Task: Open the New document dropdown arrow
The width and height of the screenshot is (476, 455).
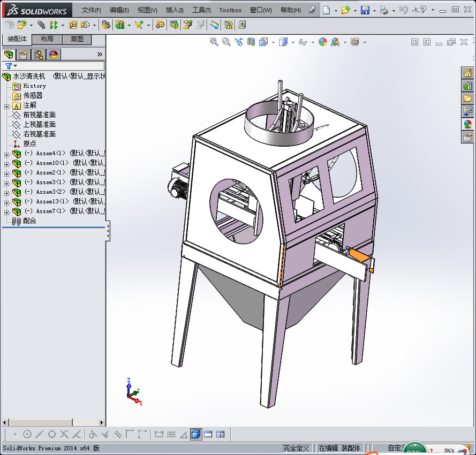Action: [336, 11]
